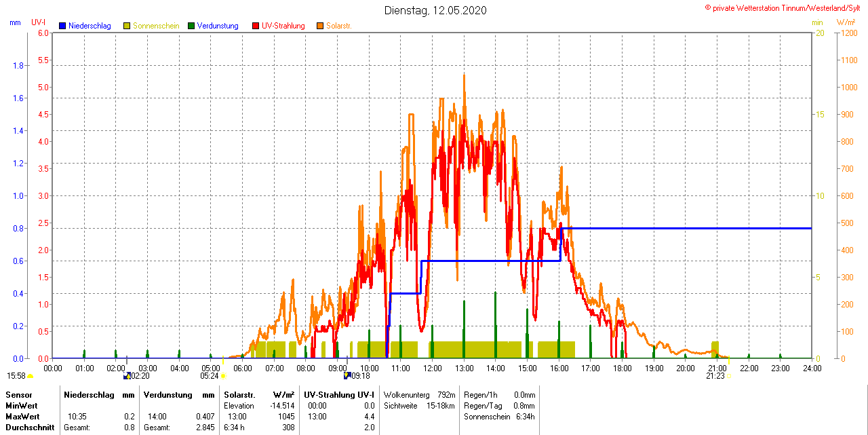Click the UV-I axis unit label
868x435 pixels.
pos(39,22)
